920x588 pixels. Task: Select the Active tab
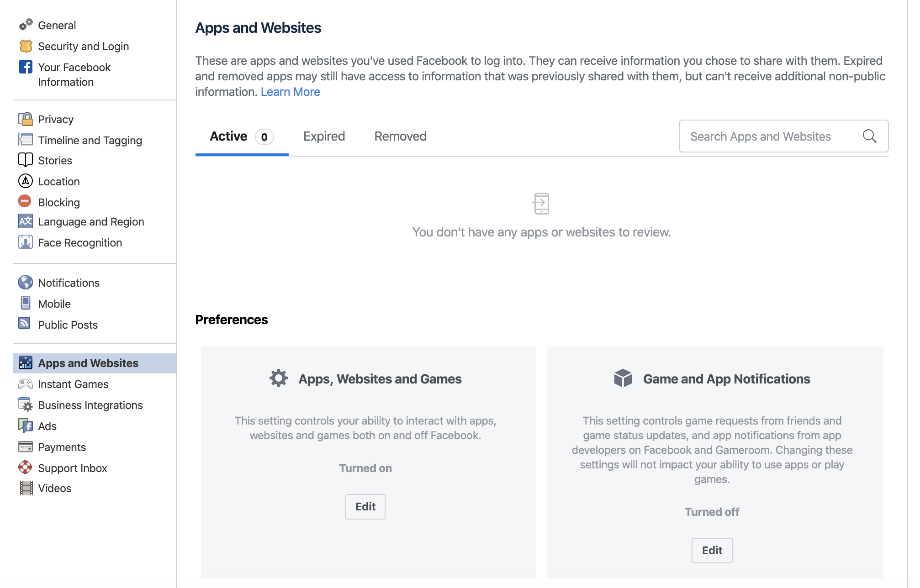(x=242, y=136)
